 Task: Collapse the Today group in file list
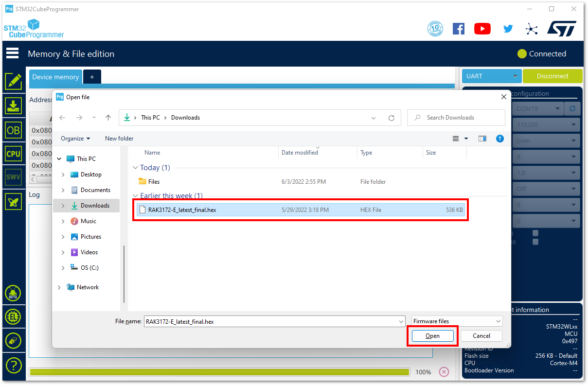click(x=135, y=168)
